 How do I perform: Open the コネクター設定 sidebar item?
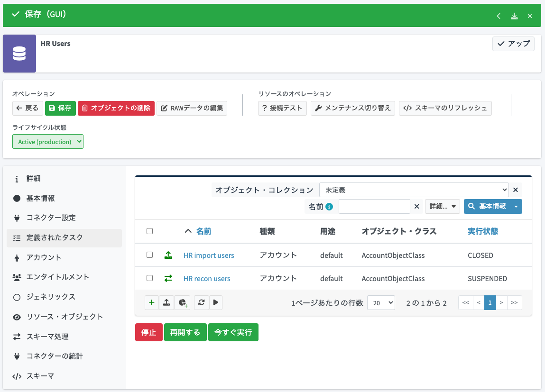tap(65, 218)
